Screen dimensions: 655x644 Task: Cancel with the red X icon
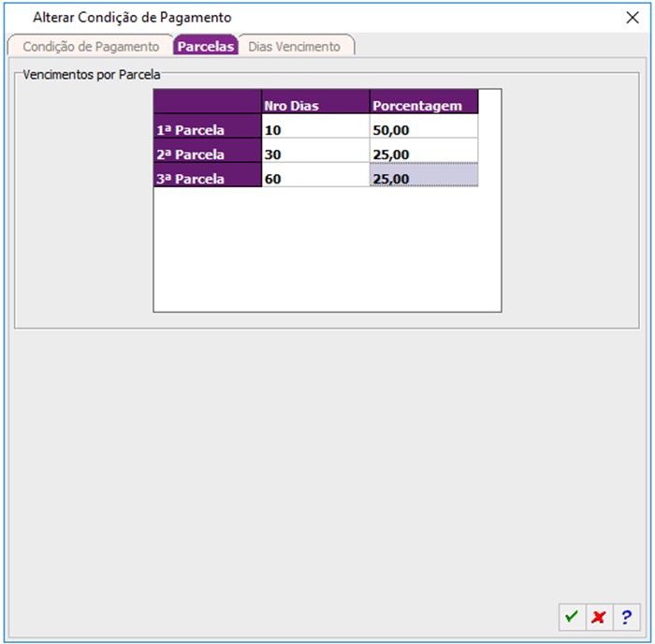tap(599, 617)
